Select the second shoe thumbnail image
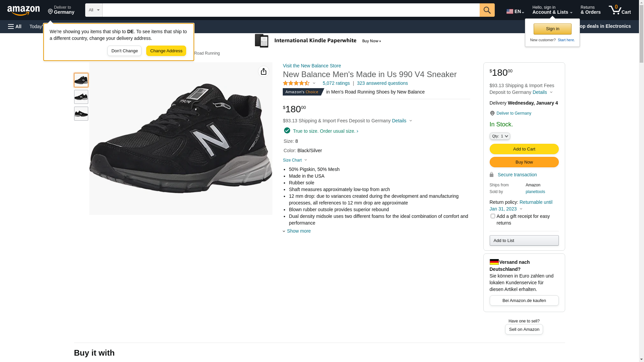The image size is (644, 362). tap(81, 97)
